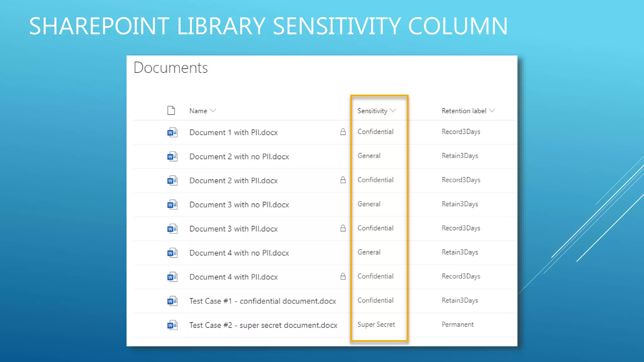This screenshot has height=362, width=644.
Task: Click Record3Days label for Document 2 with PII
Action: 461,180
